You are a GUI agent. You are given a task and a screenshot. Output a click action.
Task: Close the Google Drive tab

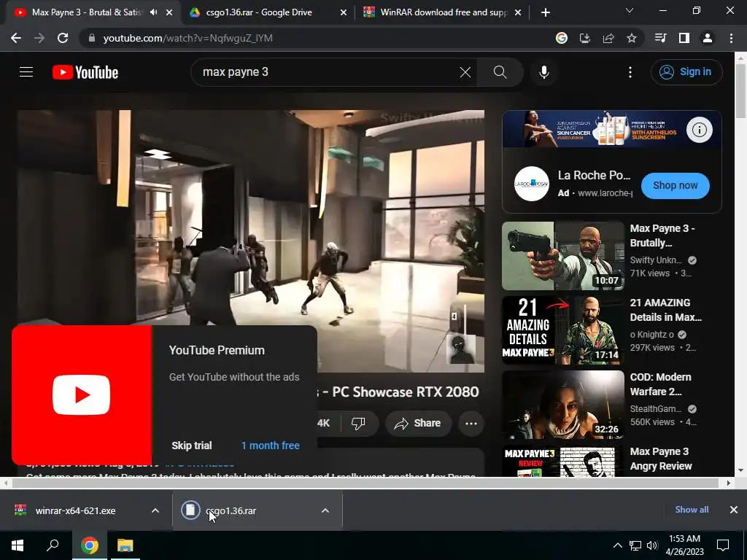coord(344,13)
